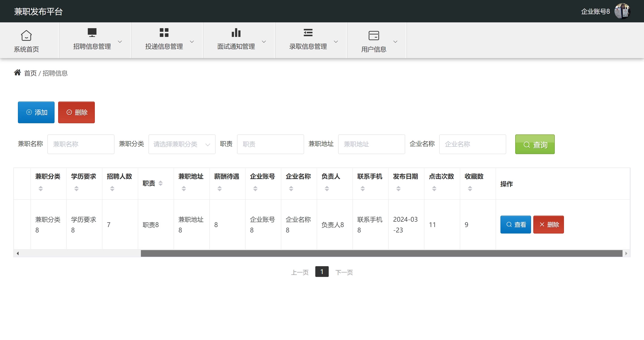The image size is (644, 340).
Task: Sort by 收藏数 column arrows
Action: click(470, 189)
